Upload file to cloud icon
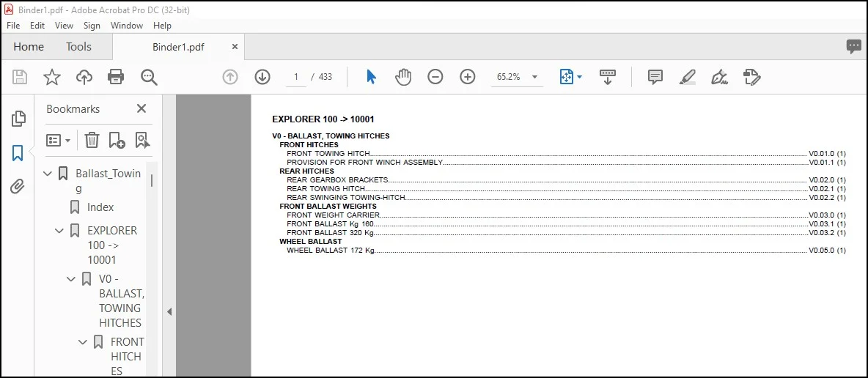 (84, 77)
